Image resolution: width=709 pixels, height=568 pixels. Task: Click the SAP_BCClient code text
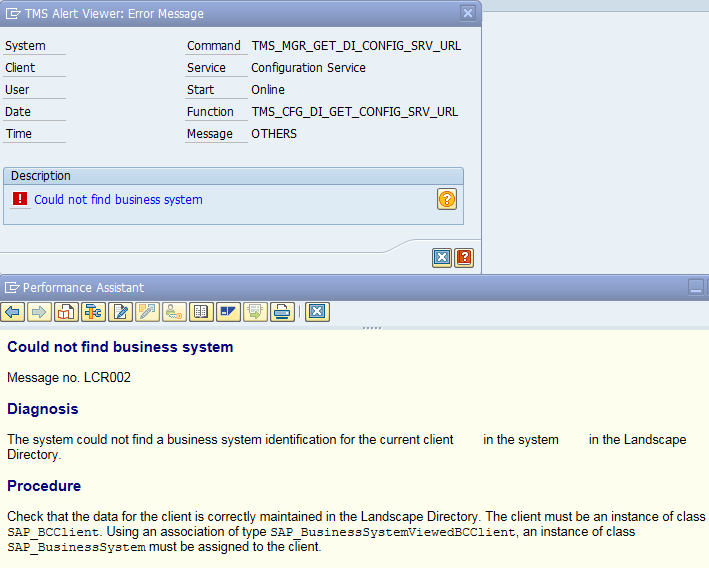pyautogui.click(x=53, y=532)
